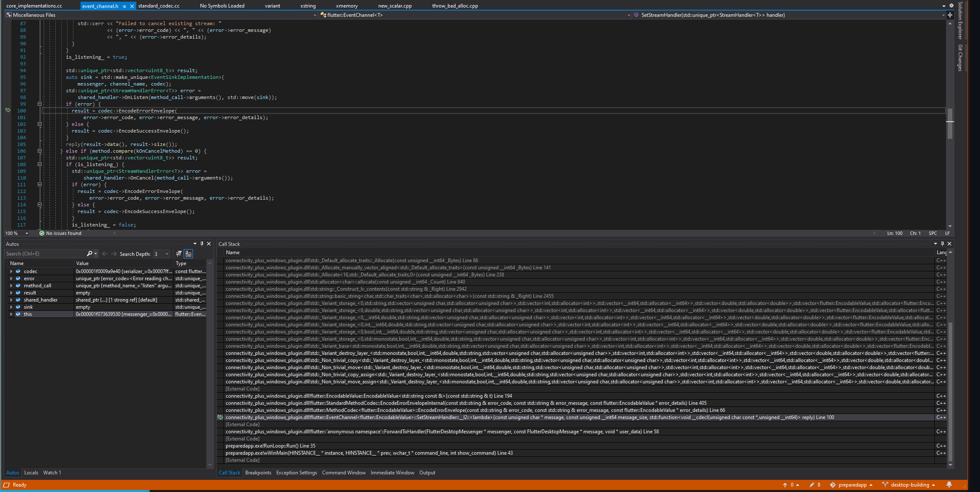
Task: Click the Autos search magnifier icon
Action: pos(89,254)
